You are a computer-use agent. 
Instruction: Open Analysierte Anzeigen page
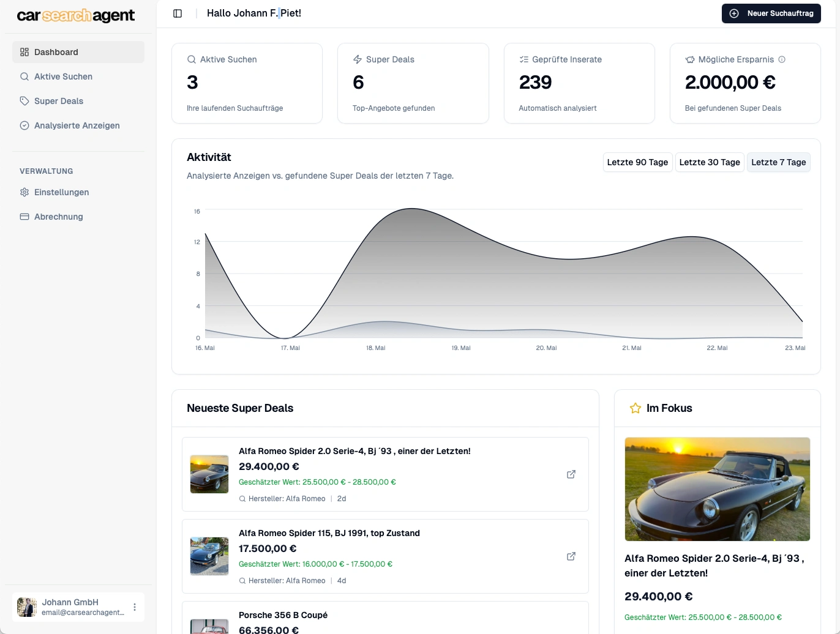[78, 125]
